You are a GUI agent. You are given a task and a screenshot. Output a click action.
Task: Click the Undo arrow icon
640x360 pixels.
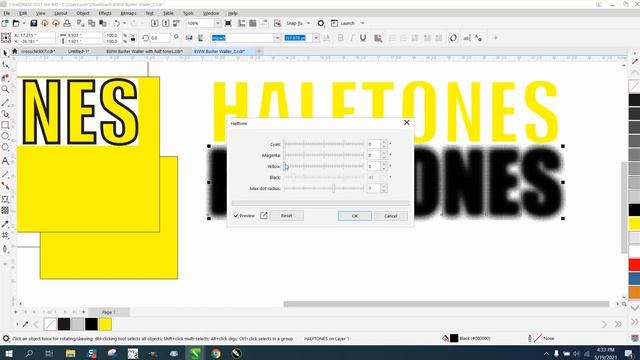[116, 23]
